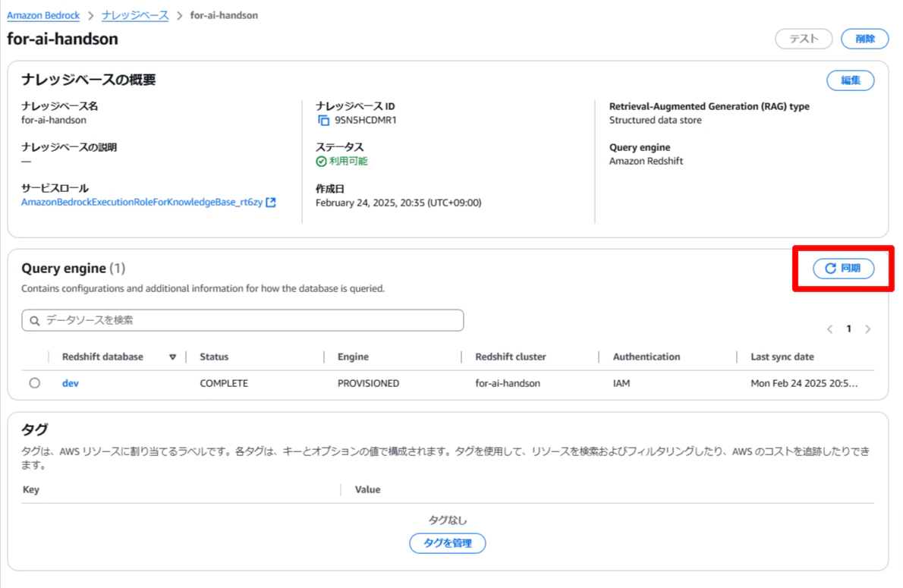The width and height of the screenshot is (903, 588).
Task: Click the 削除 button
Action: 864,39
